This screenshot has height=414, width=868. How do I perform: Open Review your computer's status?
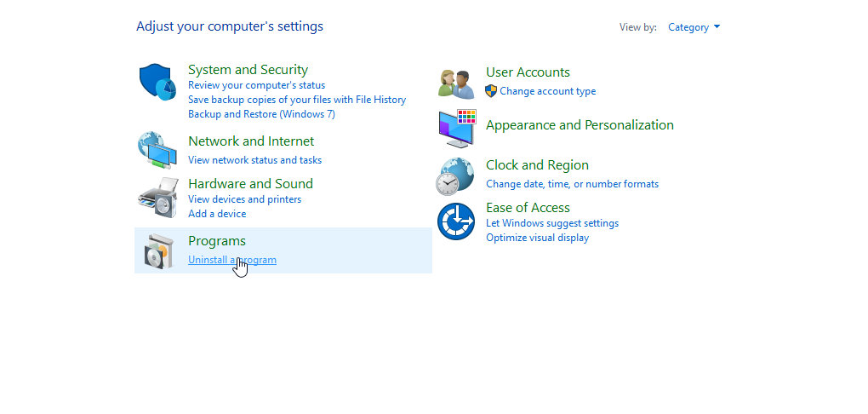pos(256,85)
